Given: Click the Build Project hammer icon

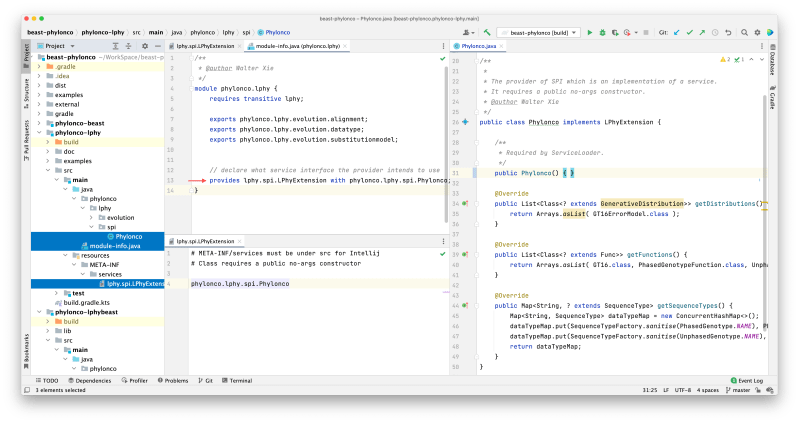Looking at the screenshot, I should point(487,32).
